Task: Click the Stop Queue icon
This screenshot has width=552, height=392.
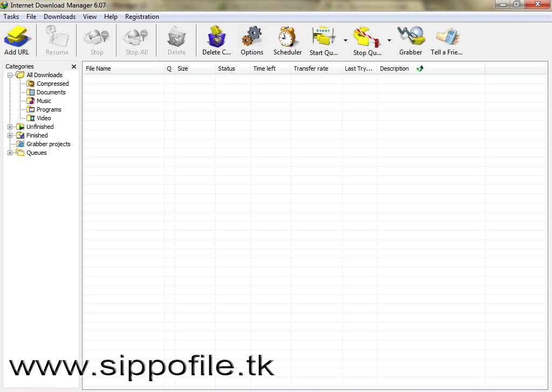Action: [x=367, y=37]
